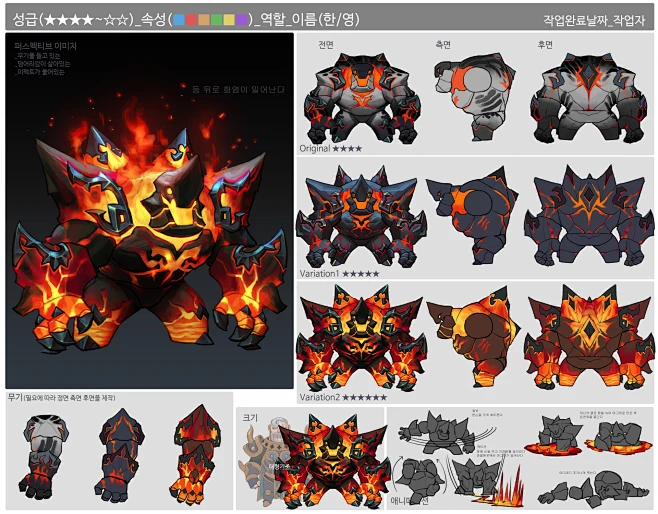Choose the purple attribute color swatch

coord(243,19)
